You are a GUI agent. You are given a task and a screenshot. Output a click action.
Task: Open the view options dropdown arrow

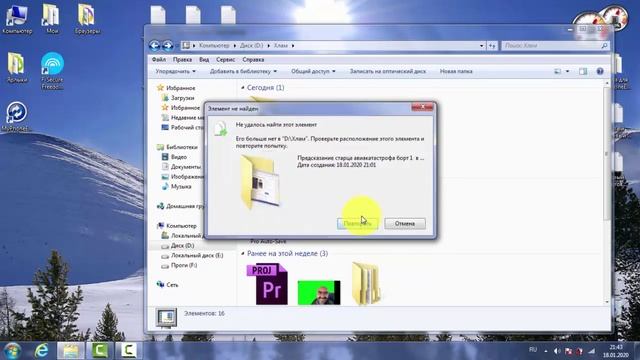point(567,71)
